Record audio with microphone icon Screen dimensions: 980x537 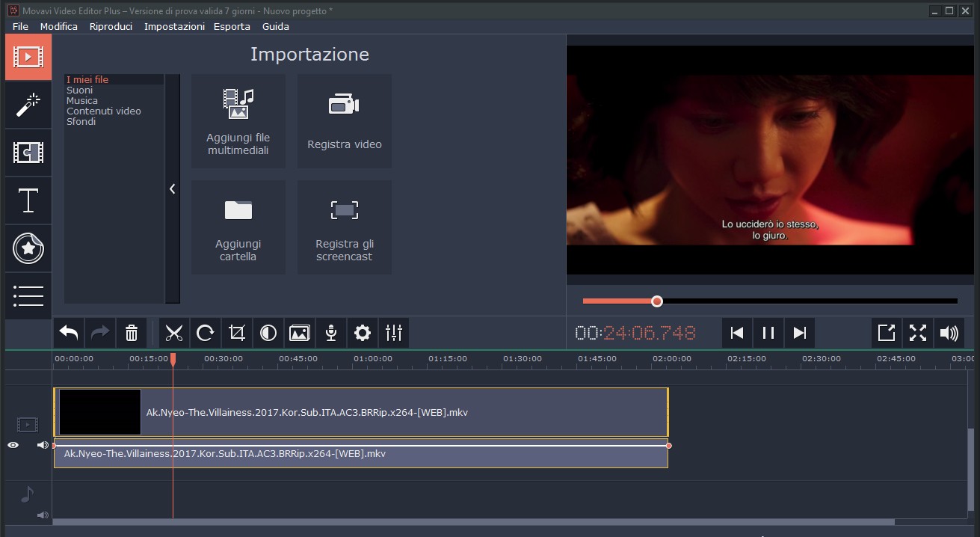click(331, 333)
